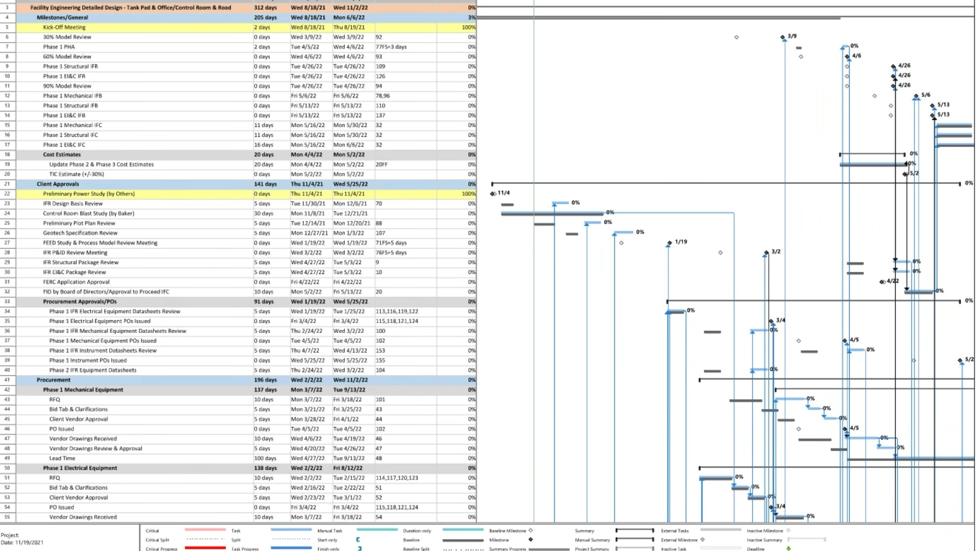The image size is (980, 551).
Task: Click the 5/6 milestone marker on chart
Action: point(916,96)
